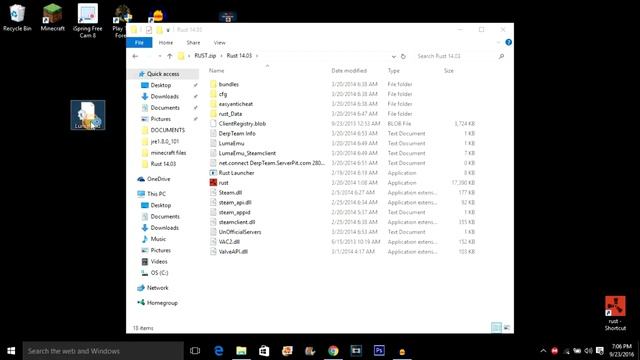640x360 pixels.
Task: Open the rust application file
Action: coord(224,182)
